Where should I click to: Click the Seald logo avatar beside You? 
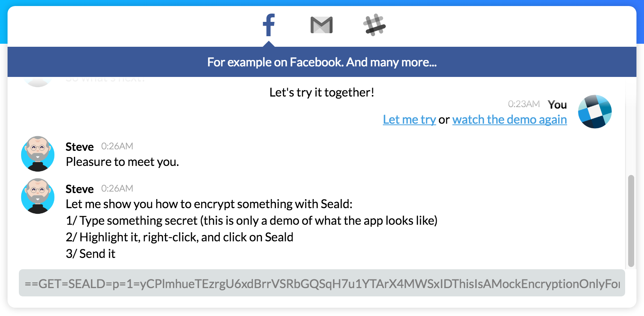click(595, 112)
